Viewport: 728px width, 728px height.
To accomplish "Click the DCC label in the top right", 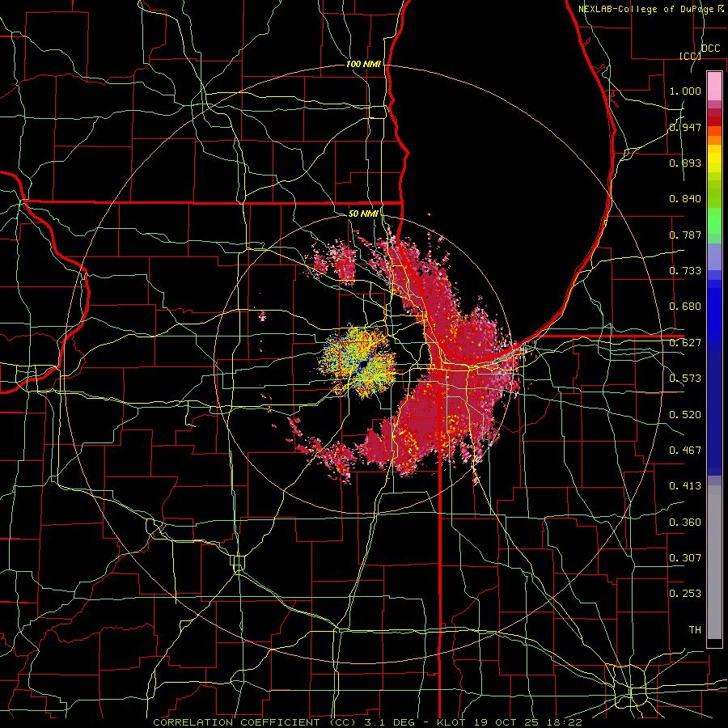I will (711, 49).
